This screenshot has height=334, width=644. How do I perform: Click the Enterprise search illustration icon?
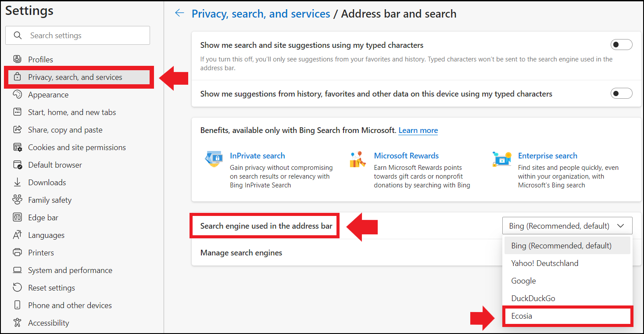click(502, 159)
